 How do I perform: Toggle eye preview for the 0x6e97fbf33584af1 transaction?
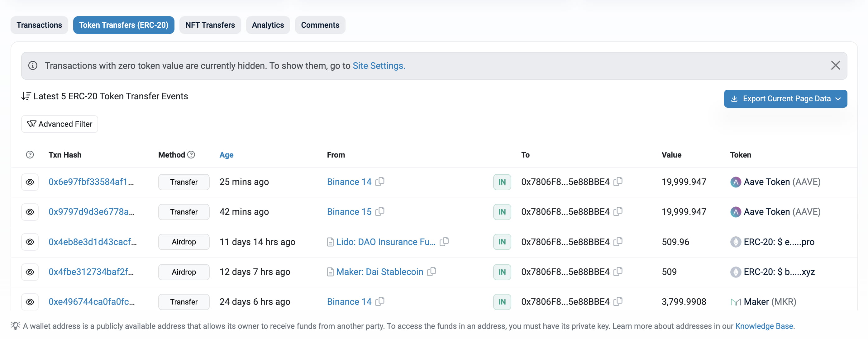coord(30,182)
